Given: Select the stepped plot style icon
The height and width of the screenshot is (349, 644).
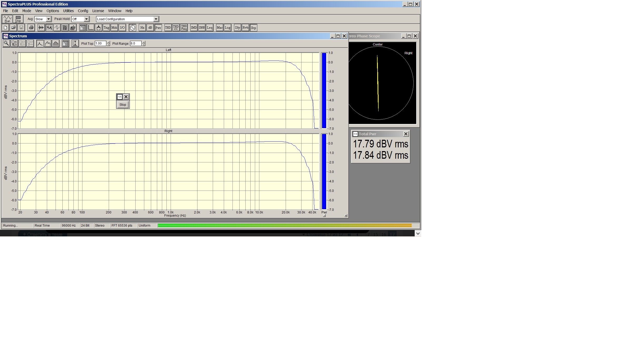Looking at the screenshot, I should 48,43.
